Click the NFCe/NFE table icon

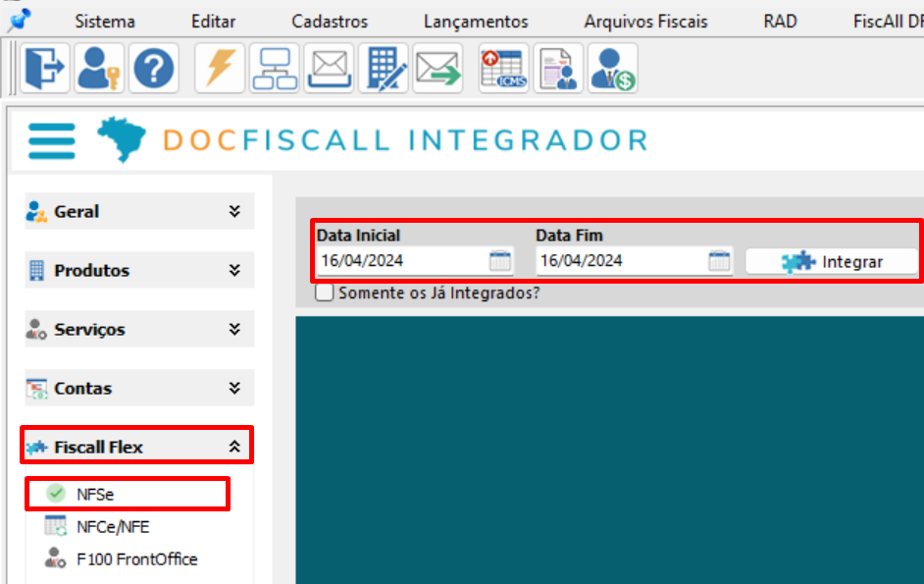[56, 526]
